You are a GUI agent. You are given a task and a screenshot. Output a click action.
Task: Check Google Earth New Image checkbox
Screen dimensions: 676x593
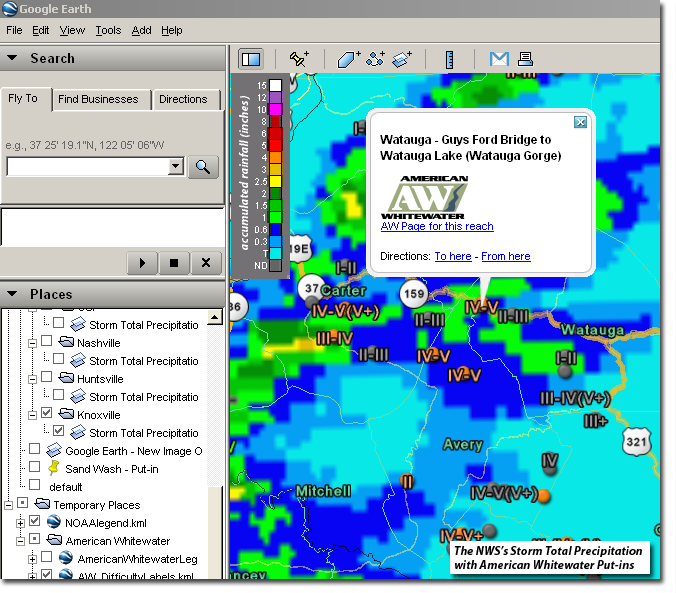34,449
